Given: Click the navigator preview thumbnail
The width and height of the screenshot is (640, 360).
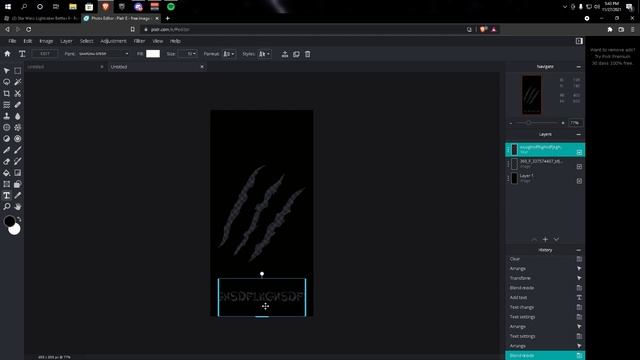Looking at the screenshot, I should 531,95.
